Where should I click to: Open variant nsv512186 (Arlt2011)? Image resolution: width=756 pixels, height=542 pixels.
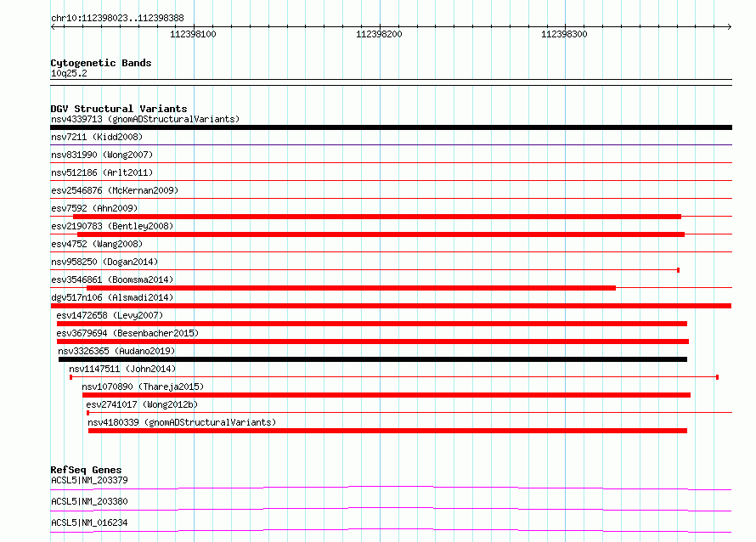102,172
